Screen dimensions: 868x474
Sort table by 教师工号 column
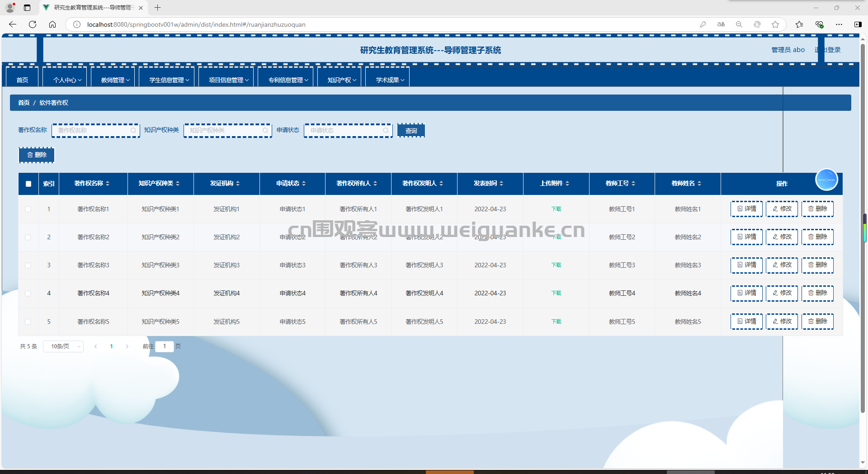tap(633, 184)
